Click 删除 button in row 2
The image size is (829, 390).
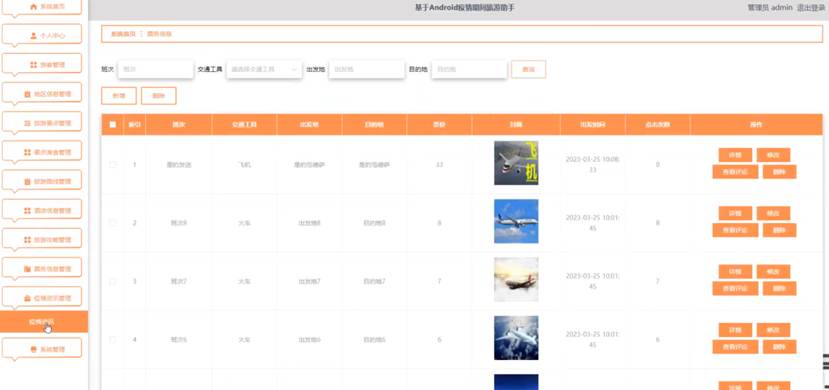(780, 230)
